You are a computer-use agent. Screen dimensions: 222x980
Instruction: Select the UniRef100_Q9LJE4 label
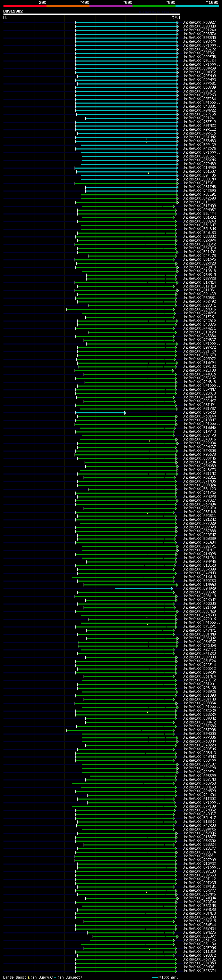click(199, 60)
